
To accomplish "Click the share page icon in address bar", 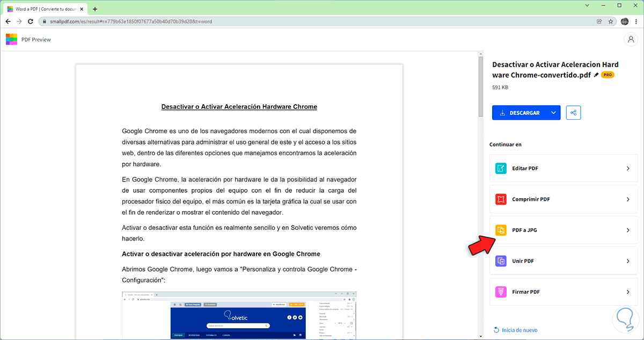I will pyautogui.click(x=599, y=21).
